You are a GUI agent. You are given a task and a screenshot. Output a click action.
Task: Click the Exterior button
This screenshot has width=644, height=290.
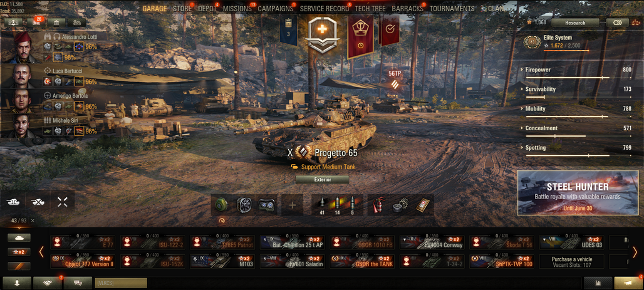pyautogui.click(x=322, y=180)
